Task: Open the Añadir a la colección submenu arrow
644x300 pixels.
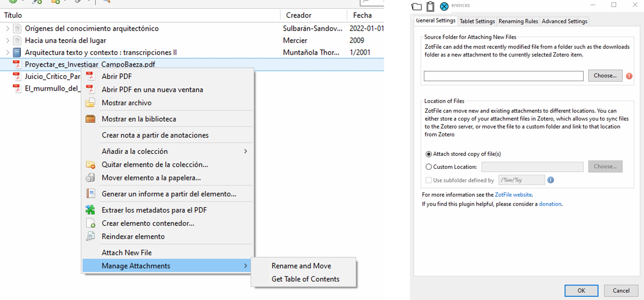Action: tap(245, 151)
